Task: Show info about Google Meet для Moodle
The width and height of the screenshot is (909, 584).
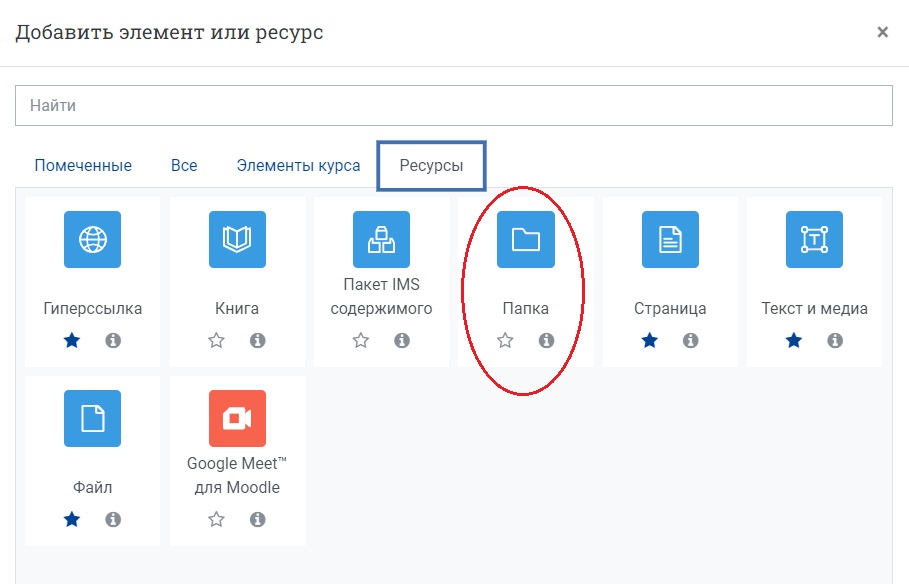Action: (x=257, y=519)
